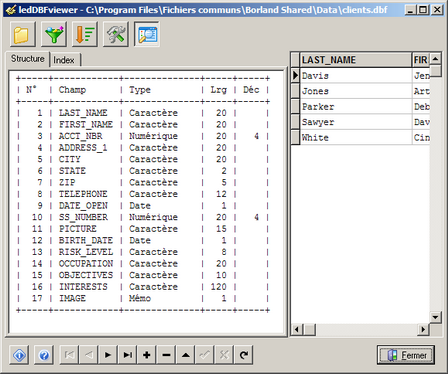This screenshot has height=374, width=448.
Task: Jump to last record in navigator
Action: (127, 355)
